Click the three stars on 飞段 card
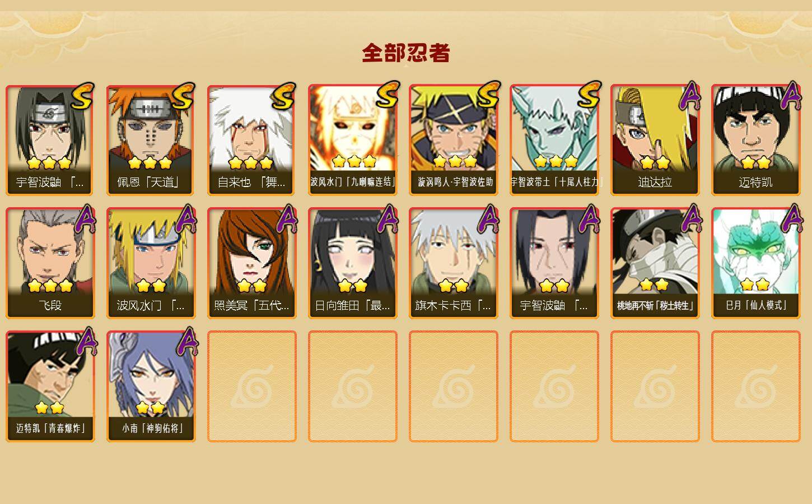The height and width of the screenshot is (504, 812). click(50, 286)
